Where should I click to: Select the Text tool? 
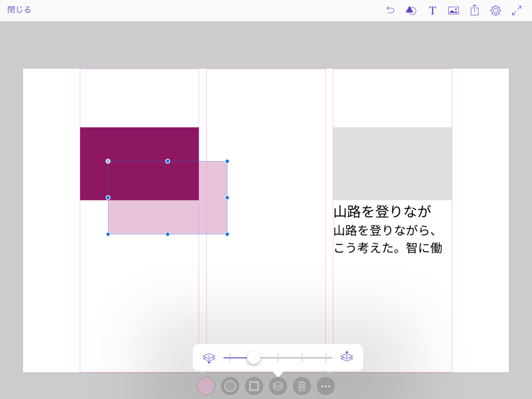(x=432, y=10)
